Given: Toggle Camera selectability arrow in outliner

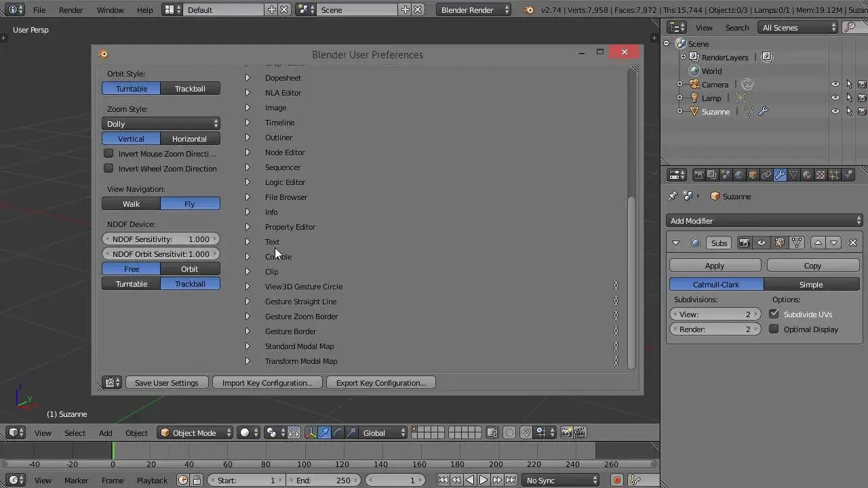Looking at the screenshot, I should 849,84.
